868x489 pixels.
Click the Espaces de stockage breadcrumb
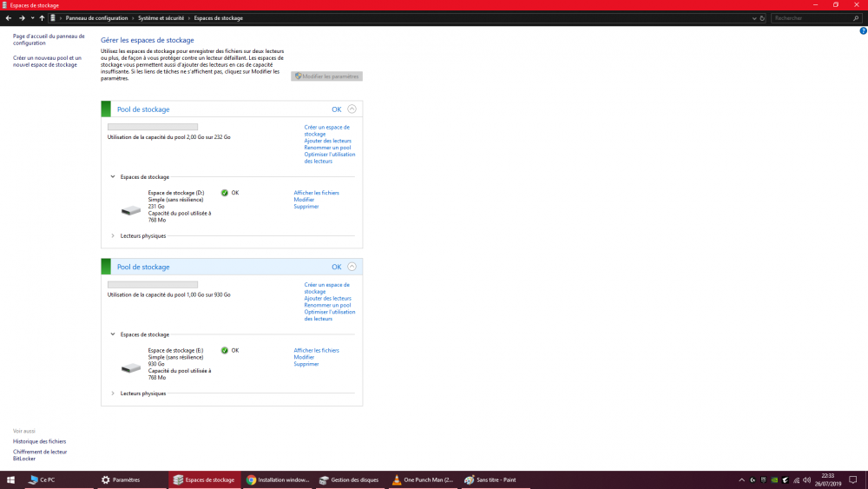pos(218,18)
